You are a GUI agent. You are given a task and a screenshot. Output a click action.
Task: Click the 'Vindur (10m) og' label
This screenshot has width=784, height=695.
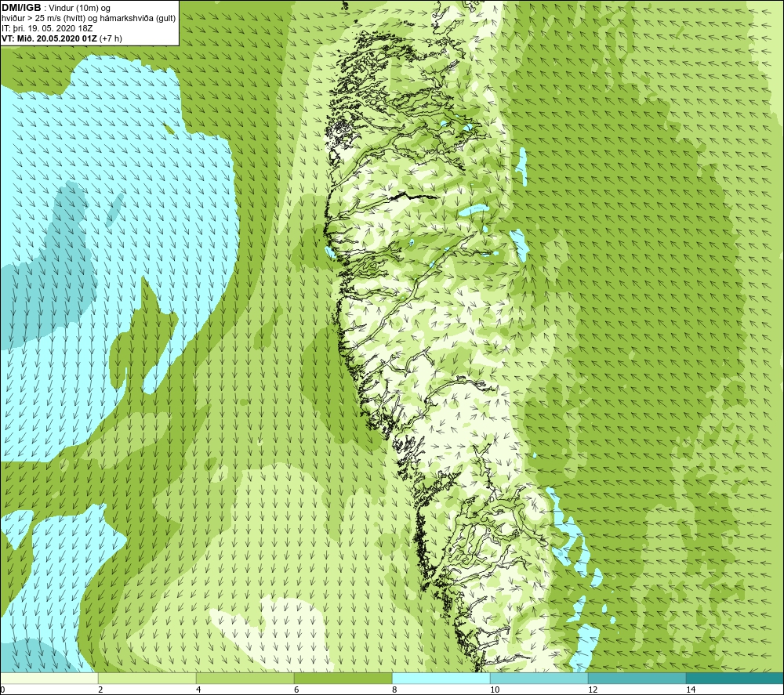81,9
